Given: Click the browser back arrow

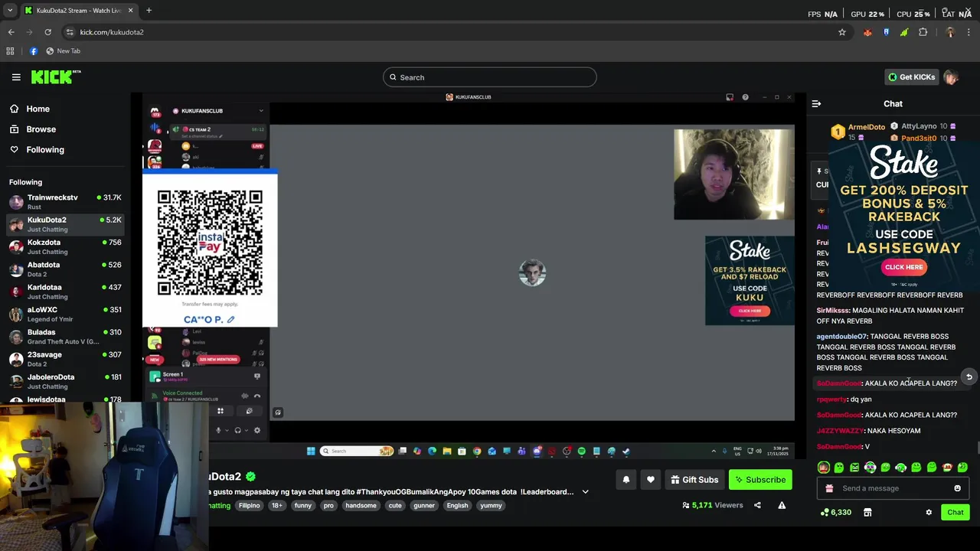Looking at the screenshot, I should coord(11,32).
